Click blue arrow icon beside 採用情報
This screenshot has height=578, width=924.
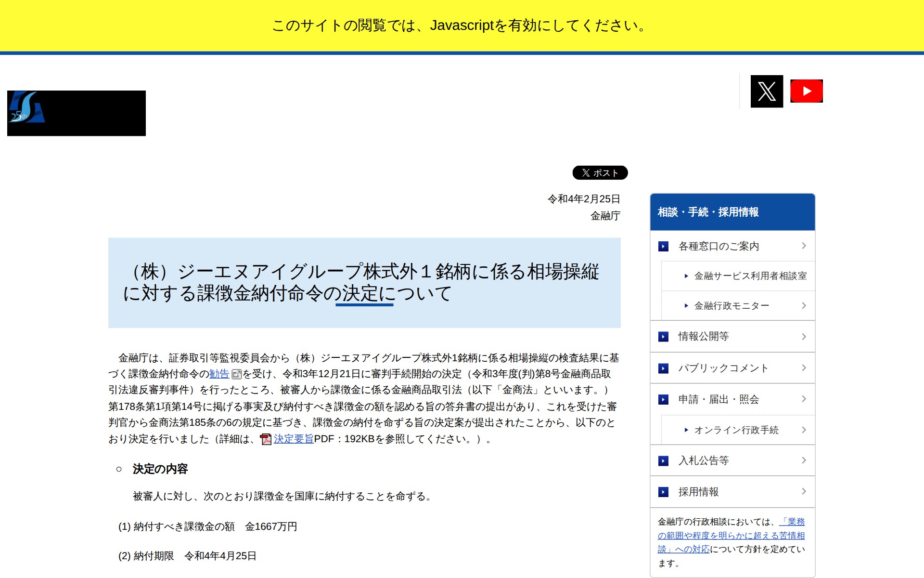coord(663,492)
